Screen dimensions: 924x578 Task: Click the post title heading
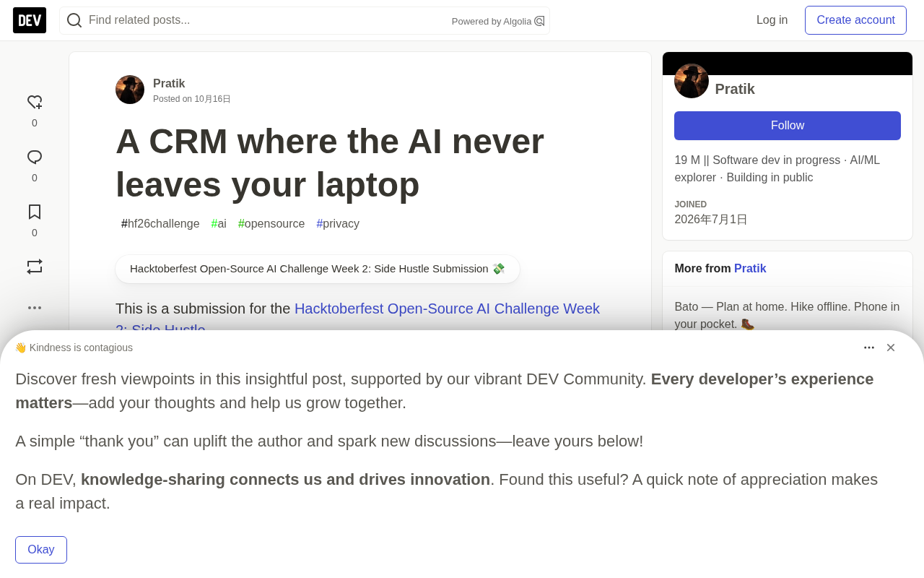(x=330, y=163)
